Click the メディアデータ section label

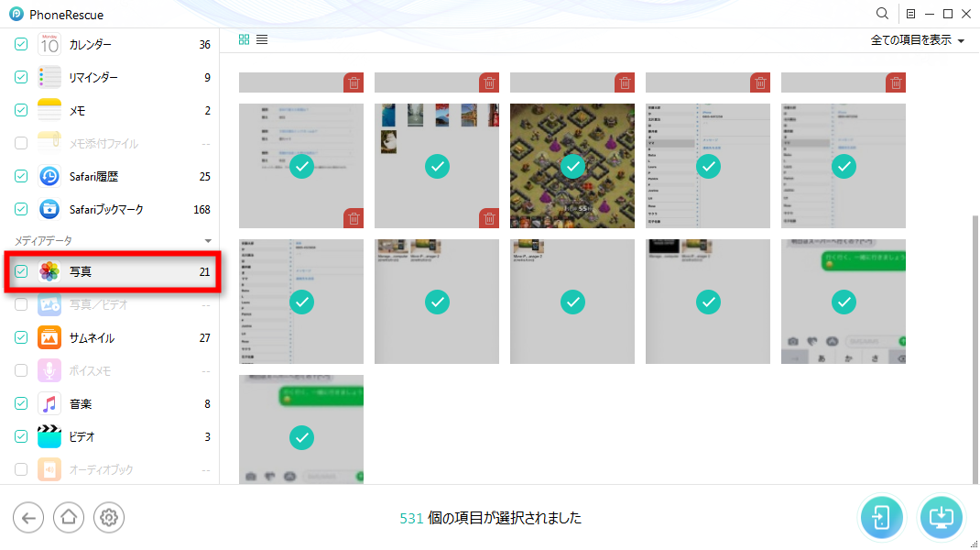(x=43, y=241)
